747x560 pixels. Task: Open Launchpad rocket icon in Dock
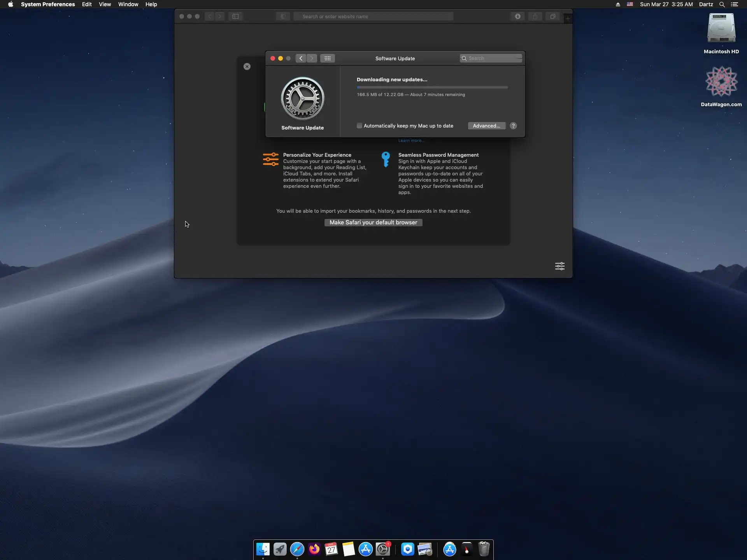click(280, 549)
